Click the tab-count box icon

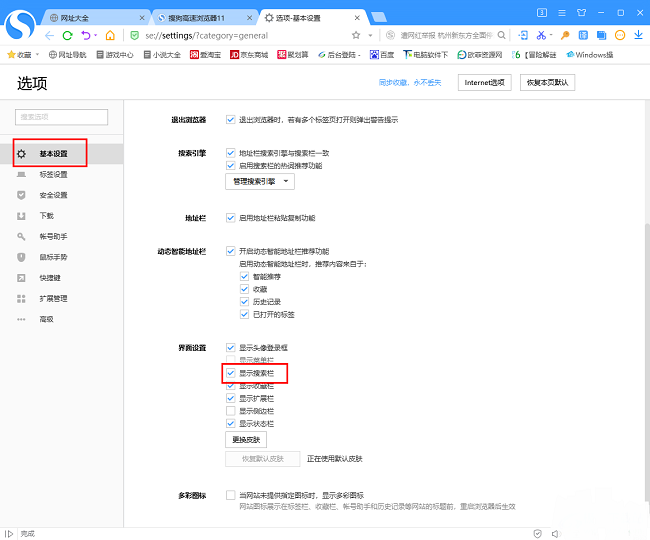pos(542,13)
